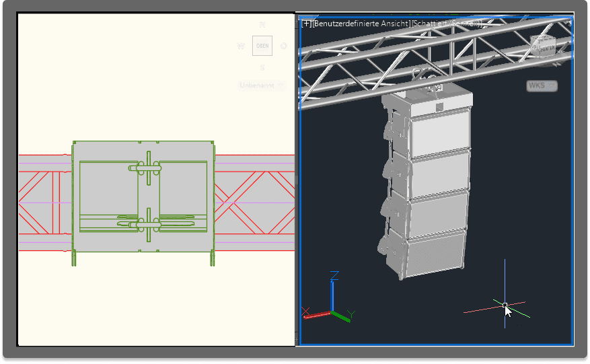Open the Schattiert visual style menu

click(x=447, y=24)
